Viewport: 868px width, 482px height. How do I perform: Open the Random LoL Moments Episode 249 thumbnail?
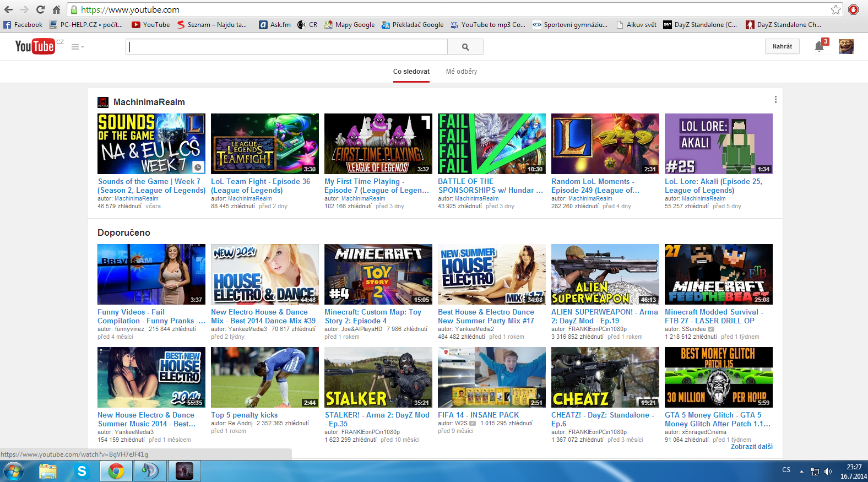(x=605, y=144)
